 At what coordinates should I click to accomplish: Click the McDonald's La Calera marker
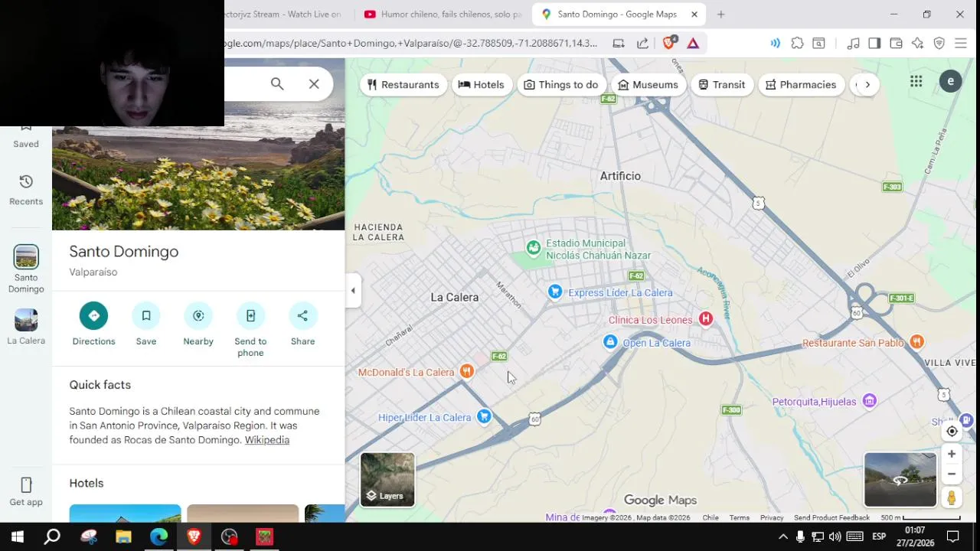point(466,372)
